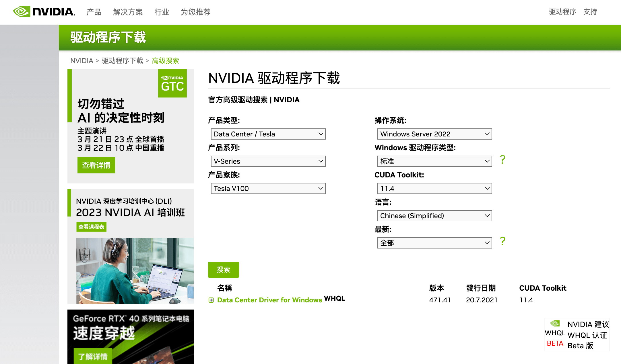
Task: Click the 驱动程序下载 breadcrumb link
Action: click(122, 61)
